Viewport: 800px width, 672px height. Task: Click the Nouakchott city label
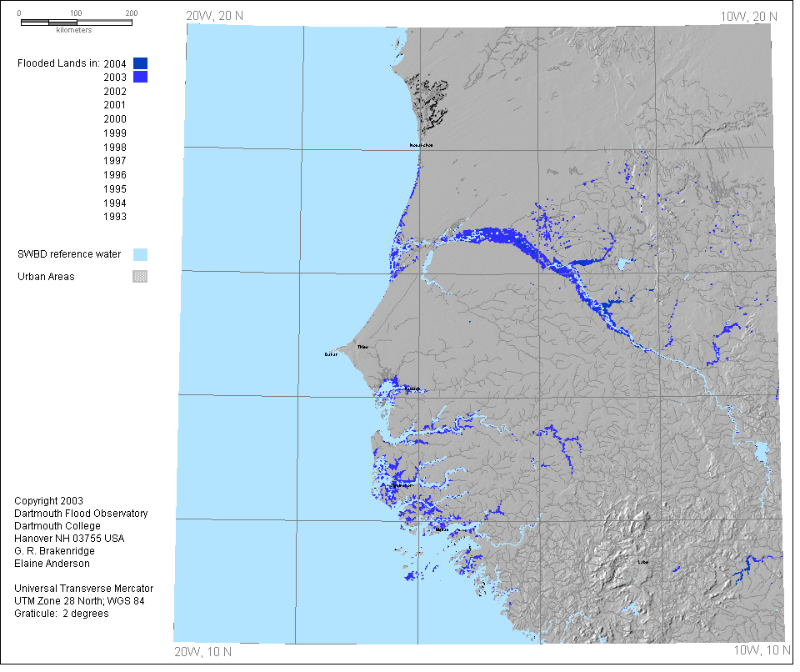point(421,145)
